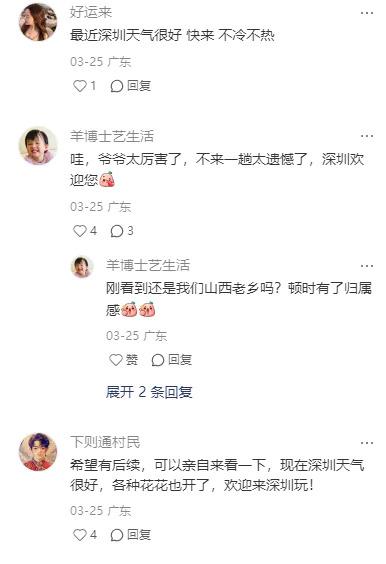
Task: Reply to the 山西老乡 nested comment
Action: tap(172, 360)
